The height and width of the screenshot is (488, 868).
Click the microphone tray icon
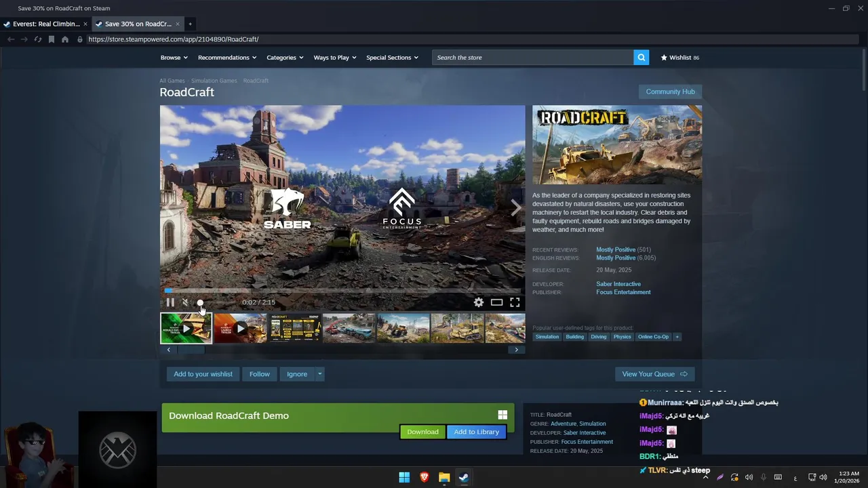click(x=764, y=477)
